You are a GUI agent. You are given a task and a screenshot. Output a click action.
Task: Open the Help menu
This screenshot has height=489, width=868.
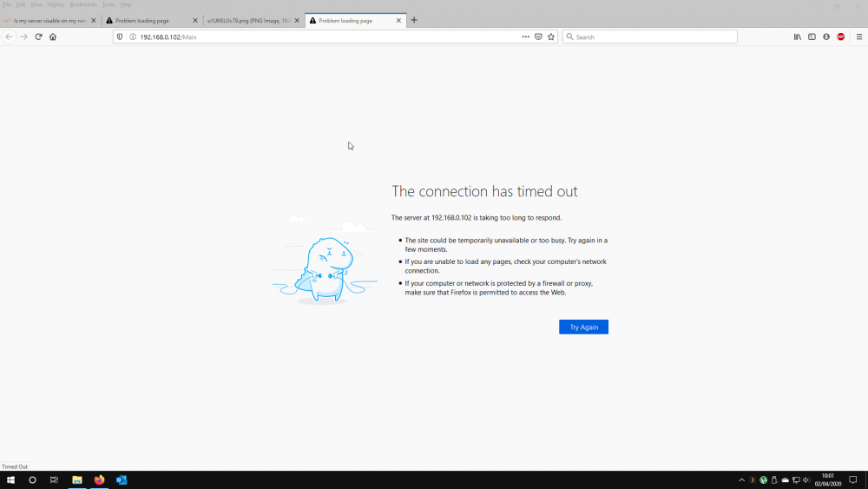(126, 4)
